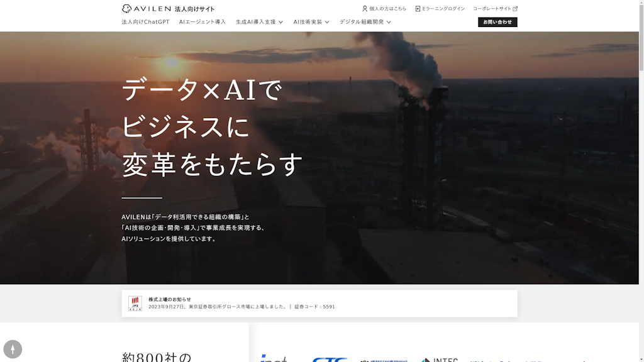644x362 pixels.
Task: Click the INTEC company logo
Action: point(440,359)
